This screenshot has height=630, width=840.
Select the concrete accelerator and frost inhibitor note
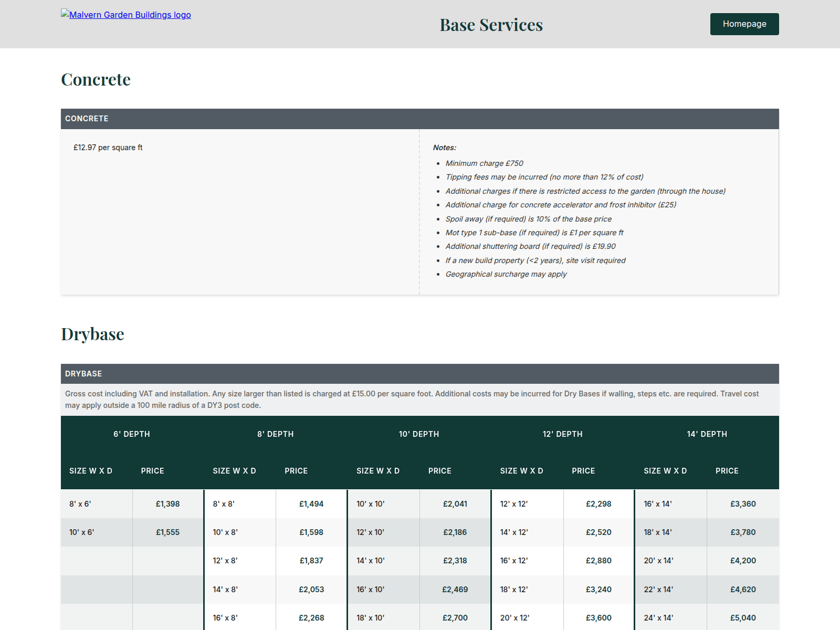pyautogui.click(x=561, y=205)
